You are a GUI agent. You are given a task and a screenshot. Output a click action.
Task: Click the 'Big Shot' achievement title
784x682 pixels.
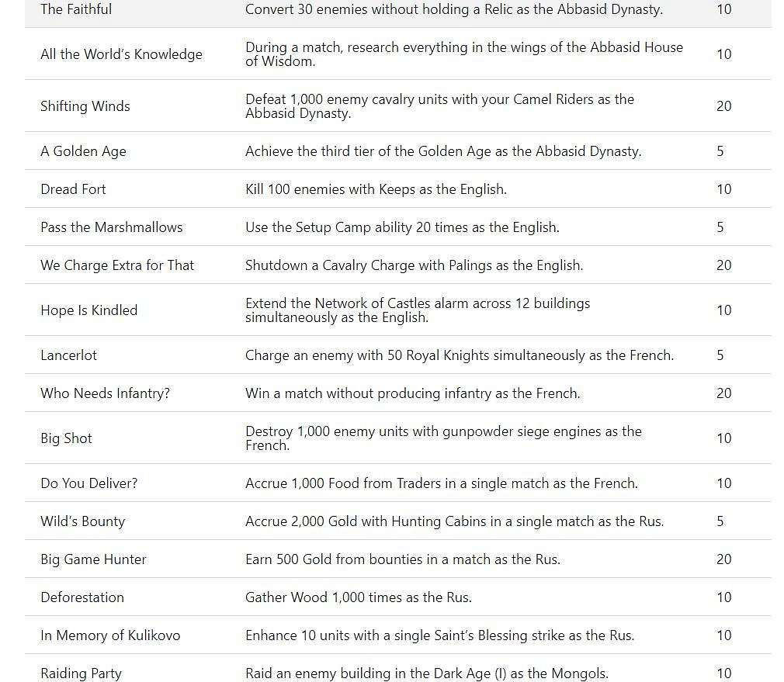pyautogui.click(x=66, y=438)
